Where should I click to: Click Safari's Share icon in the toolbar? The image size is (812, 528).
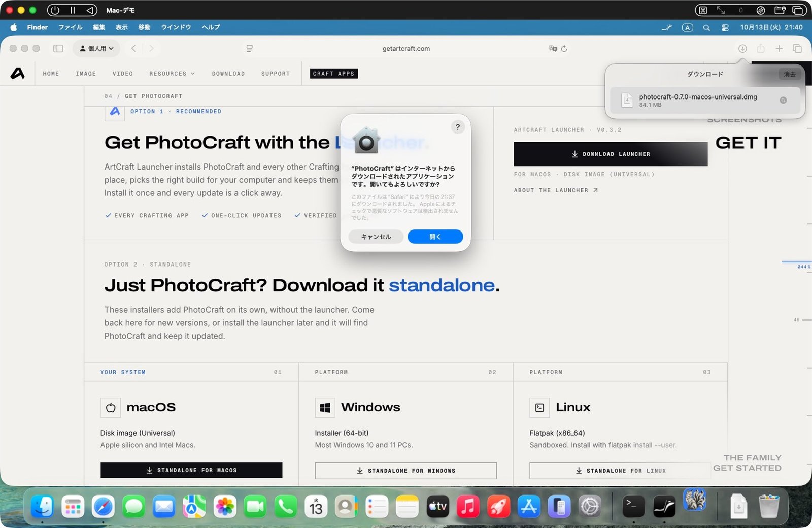click(x=761, y=48)
